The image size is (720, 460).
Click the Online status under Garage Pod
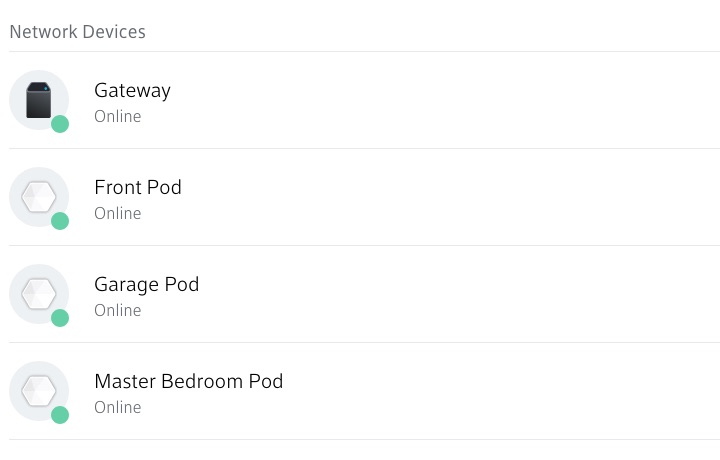click(117, 310)
